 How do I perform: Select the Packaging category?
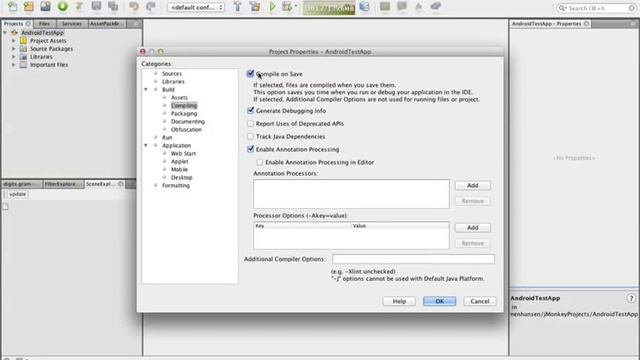coord(184,113)
